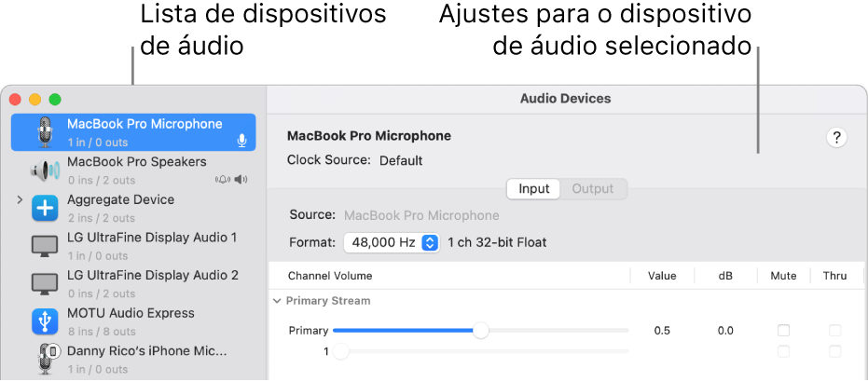Toggle the channel 1 Mute checkbox
This screenshot has height=382, width=868.
tap(783, 351)
